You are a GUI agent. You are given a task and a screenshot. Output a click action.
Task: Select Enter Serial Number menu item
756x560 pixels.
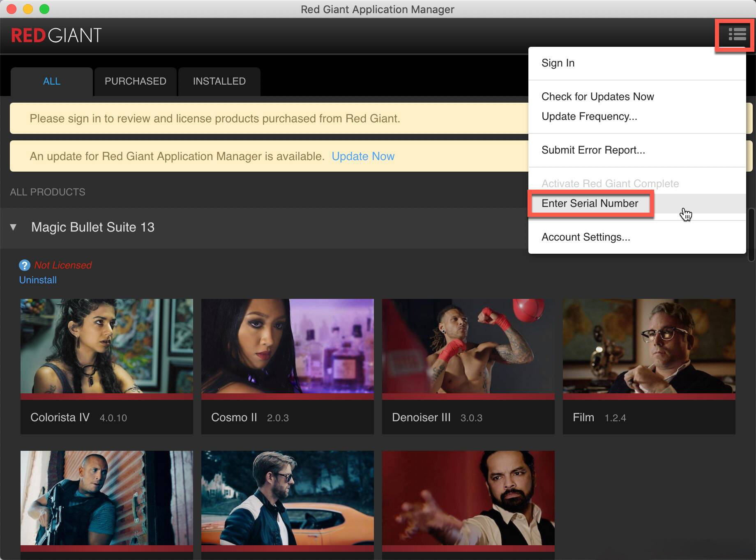point(590,203)
